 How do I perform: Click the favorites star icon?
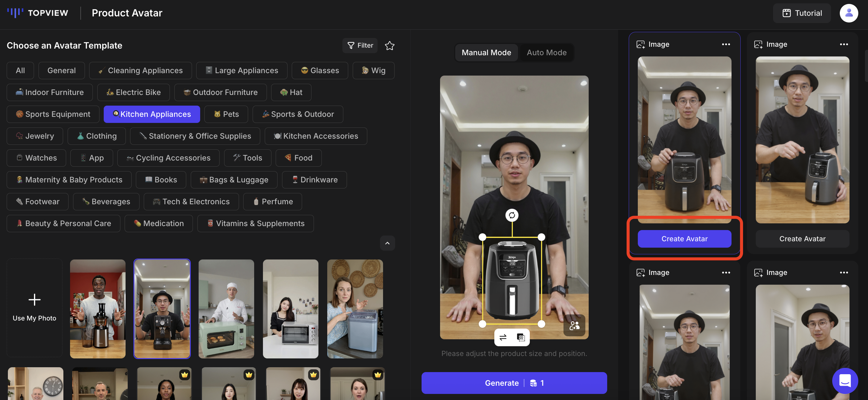(389, 46)
